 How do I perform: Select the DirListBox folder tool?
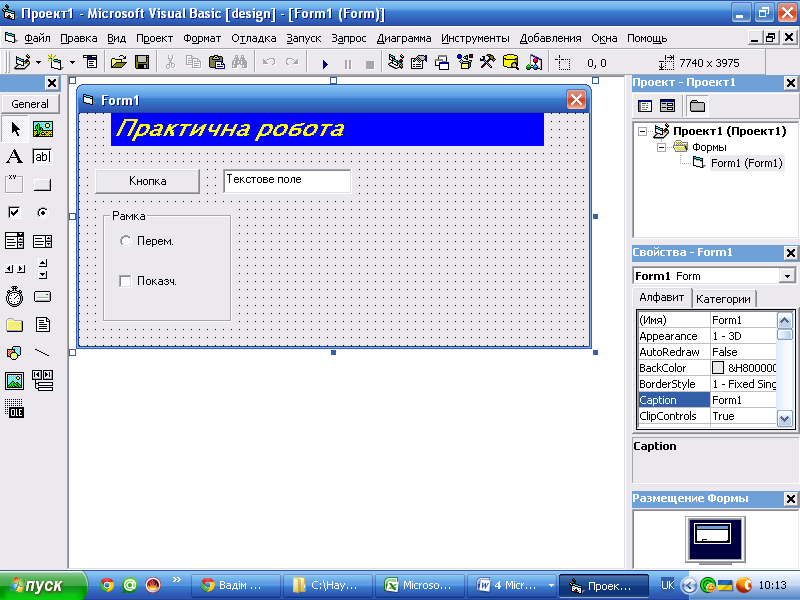tap(15, 324)
